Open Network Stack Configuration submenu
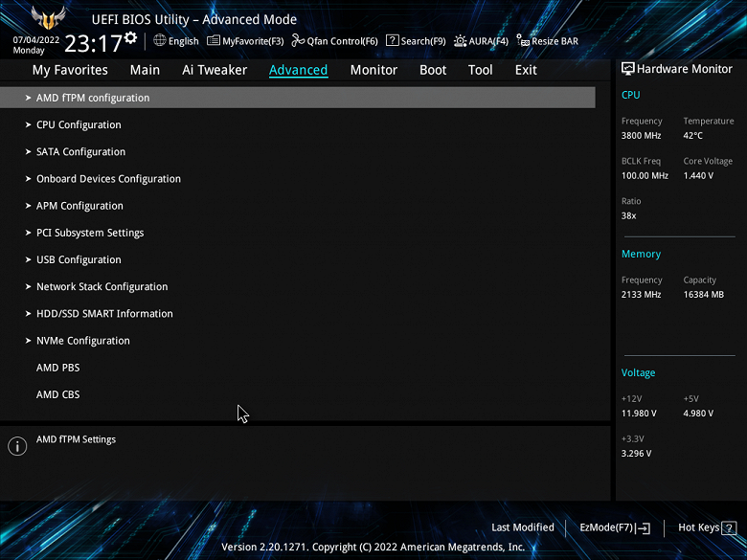The width and height of the screenshot is (747, 560). tap(102, 286)
